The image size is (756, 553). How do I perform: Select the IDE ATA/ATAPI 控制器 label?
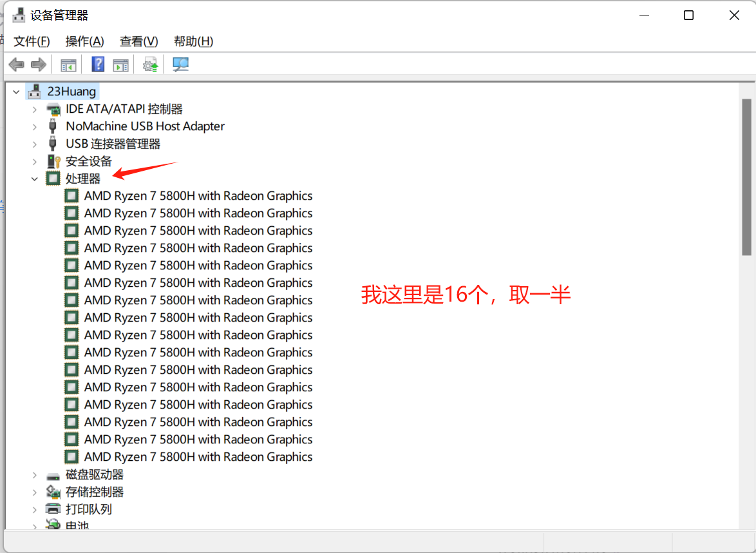coord(124,109)
